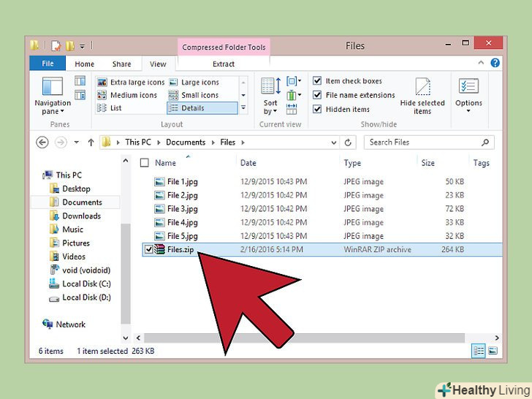The image size is (532, 399).
Task: Go up one folder level
Action: pyautogui.click(x=91, y=142)
